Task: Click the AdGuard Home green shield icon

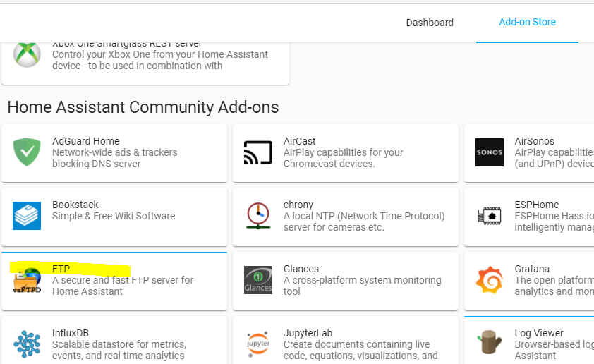Action: tap(27, 152)
